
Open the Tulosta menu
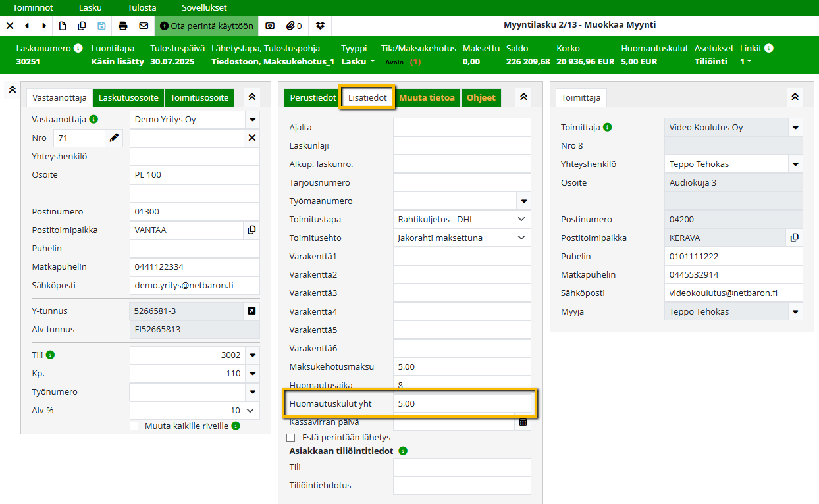142,7
